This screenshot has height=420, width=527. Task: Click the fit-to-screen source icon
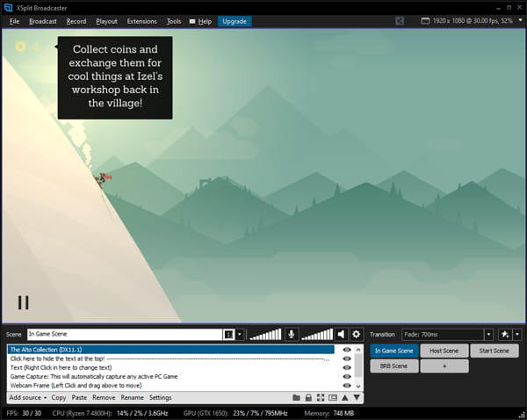tap(321, 398)
